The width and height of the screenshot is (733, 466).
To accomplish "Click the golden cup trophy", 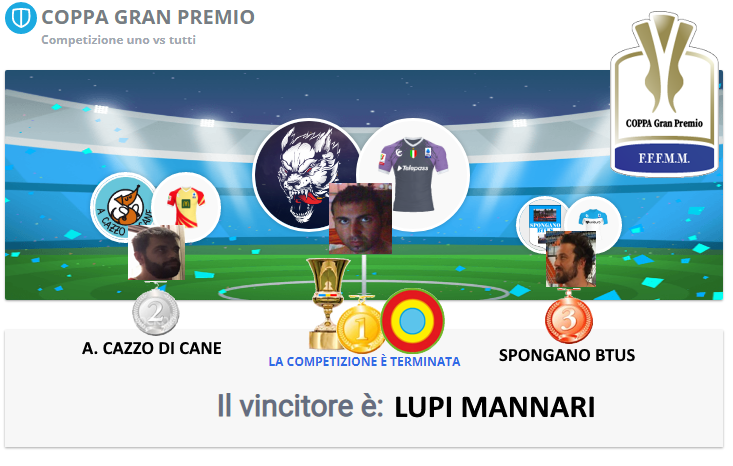I will click(x=326, y=303).
